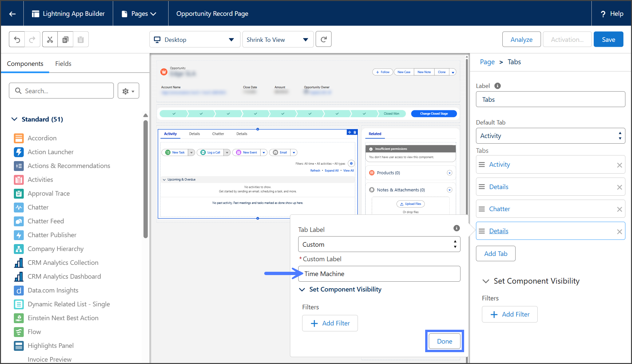Image resolution: width=632 pixels, height=364 pixels.
Task: Open the component list settings gear
Action: pyautogui.click(x=128, y=91)
